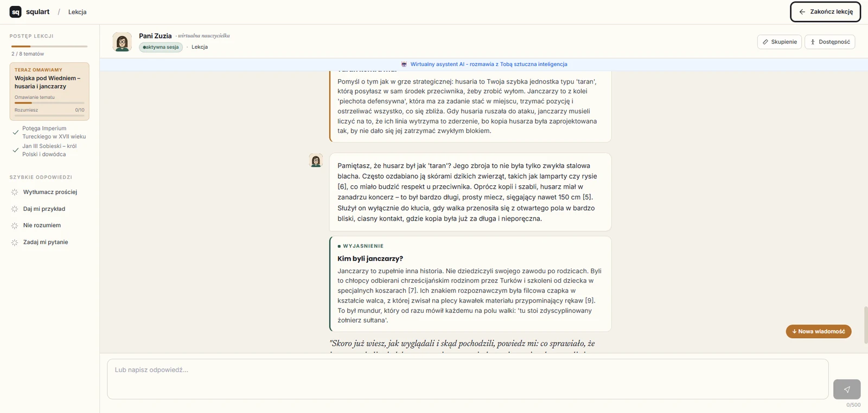Click 'Wirtualny asystent AI' banner text
The width and height of the screenshot is (868, 413).
coord(489,64)
